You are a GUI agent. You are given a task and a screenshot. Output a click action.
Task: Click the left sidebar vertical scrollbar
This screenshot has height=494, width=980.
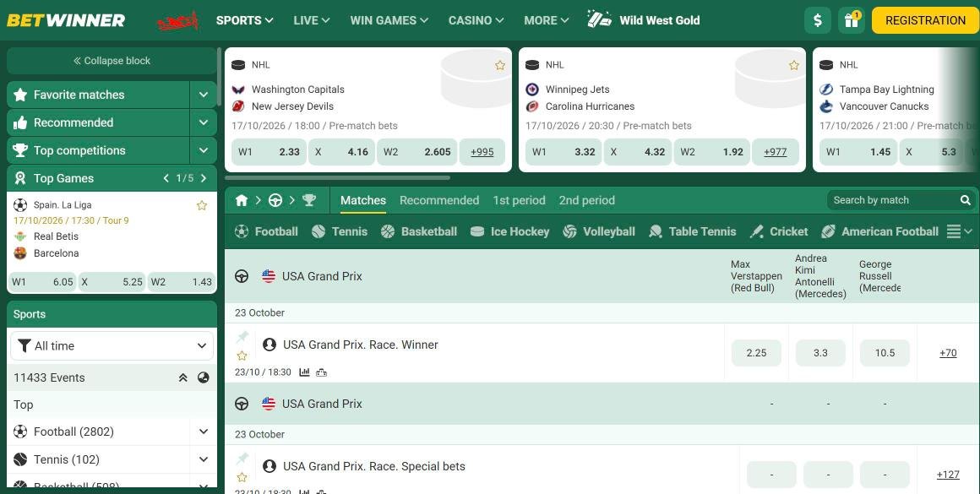[219, 77]
